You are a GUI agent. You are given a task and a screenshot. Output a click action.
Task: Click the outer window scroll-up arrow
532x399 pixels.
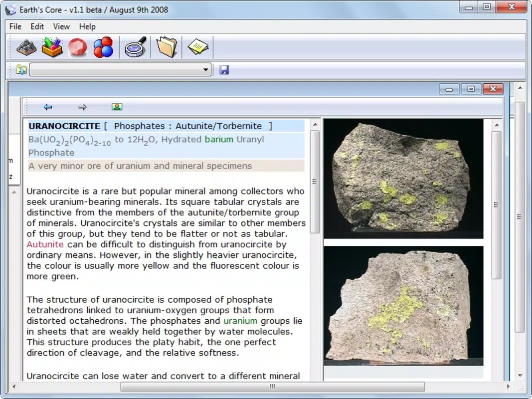520,88
